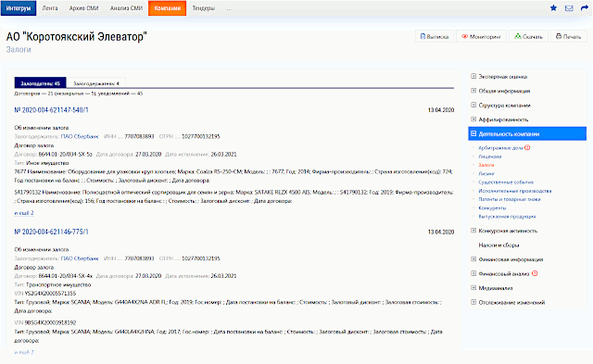Click company title АО "Коротоякский Элеватор"
The image size is (593, 364).
(76, 37)
